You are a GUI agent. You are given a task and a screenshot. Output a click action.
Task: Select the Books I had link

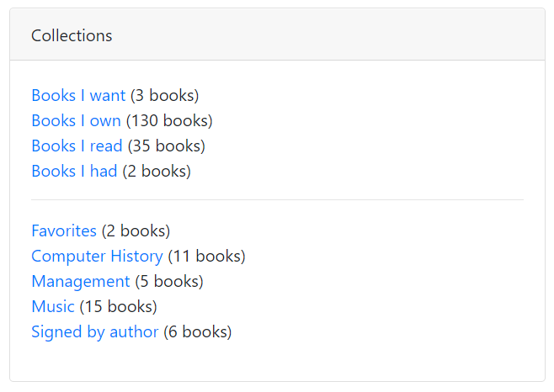pos(74,172)
